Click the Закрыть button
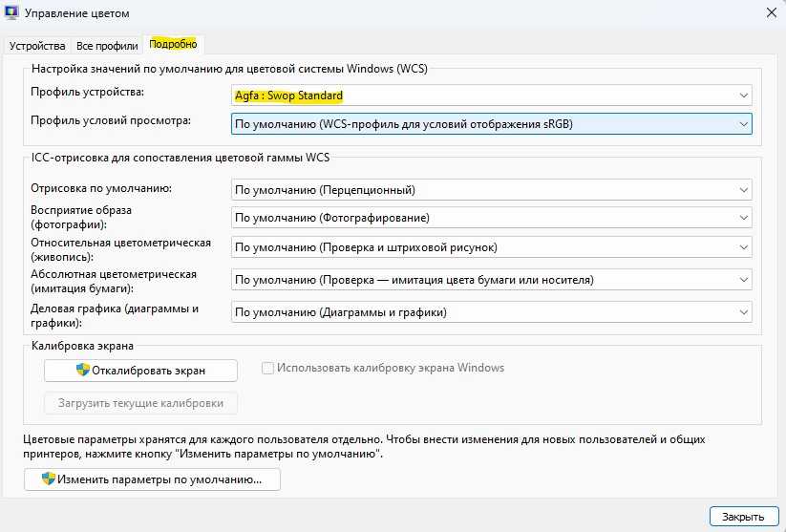This screenshot has width=786, height=532. (x=737, y=516)
